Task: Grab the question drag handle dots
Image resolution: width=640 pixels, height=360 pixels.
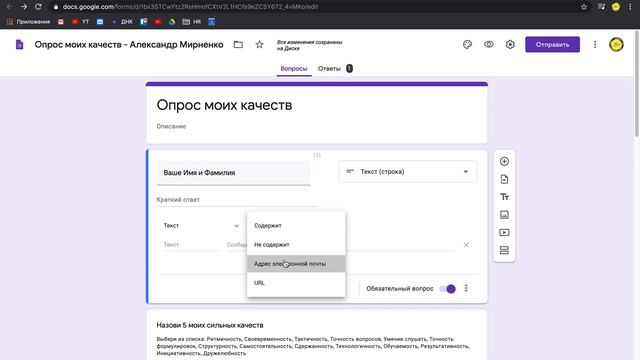Action: (x=317, y=155)
